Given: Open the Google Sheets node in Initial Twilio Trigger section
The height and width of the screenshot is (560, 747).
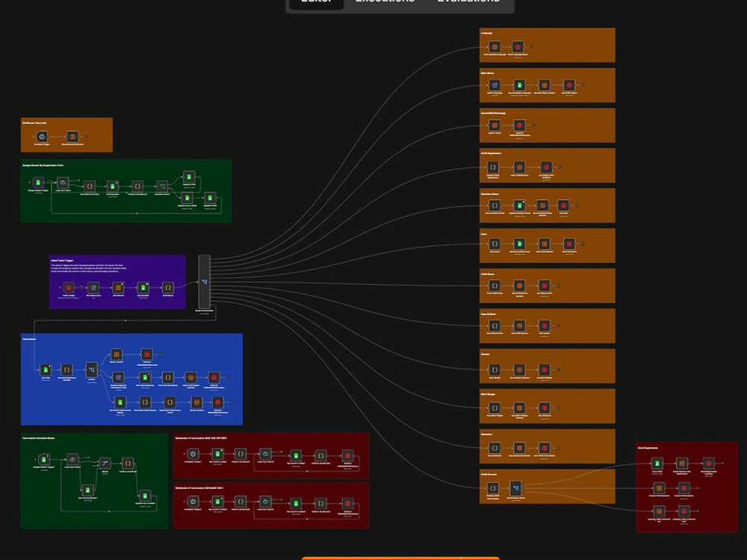Looking at the screenshot, I should pos(143,287).
